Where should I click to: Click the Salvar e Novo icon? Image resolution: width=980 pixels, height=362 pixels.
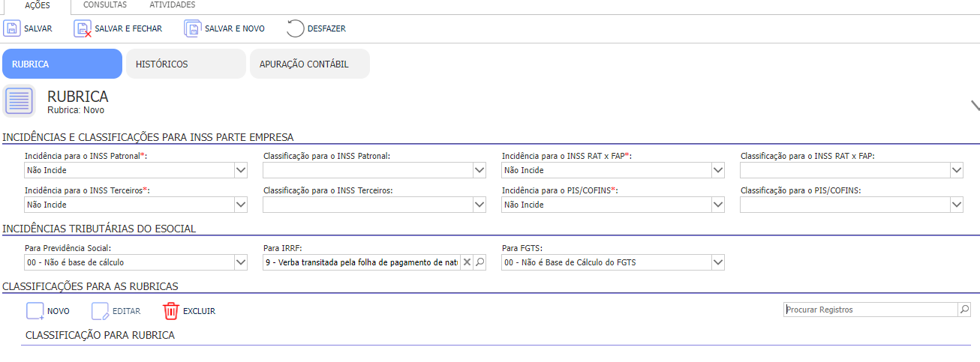[193, 28]
